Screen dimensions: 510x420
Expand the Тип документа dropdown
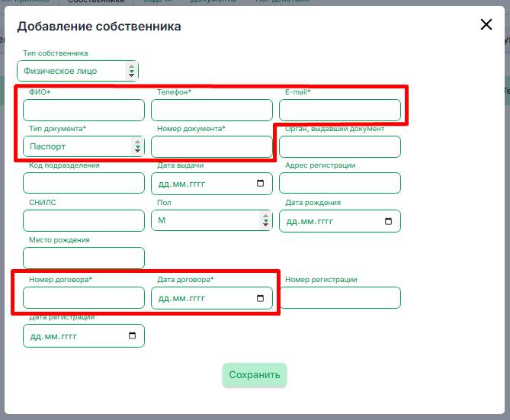[x=83, y=146]
